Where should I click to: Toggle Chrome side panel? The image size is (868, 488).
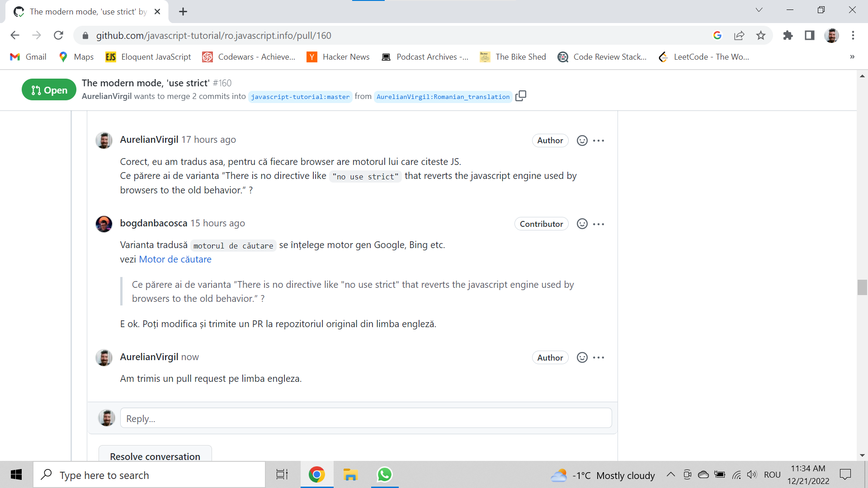[809, 35]
